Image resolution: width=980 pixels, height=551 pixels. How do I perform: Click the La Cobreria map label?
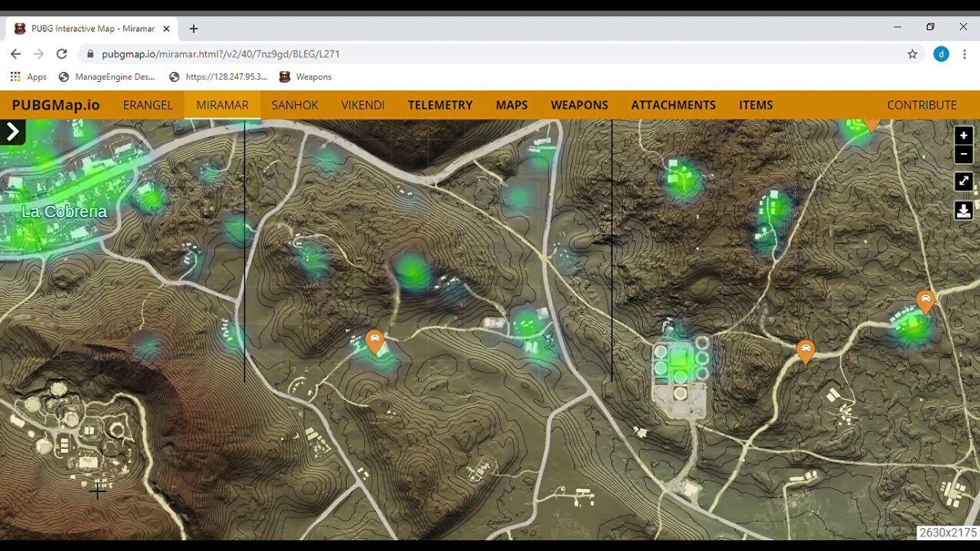point(64,212)
